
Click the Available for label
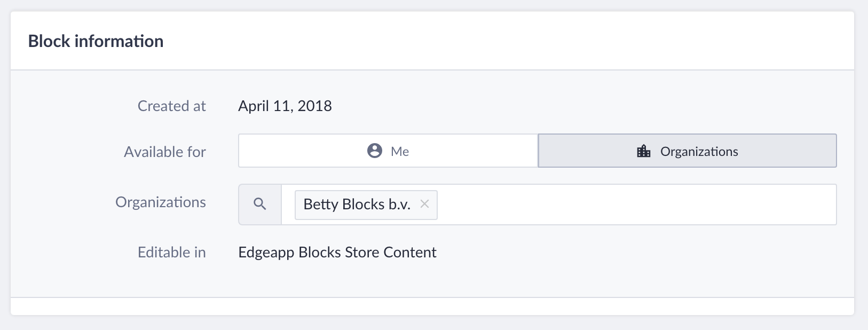(x=165, y=152)
